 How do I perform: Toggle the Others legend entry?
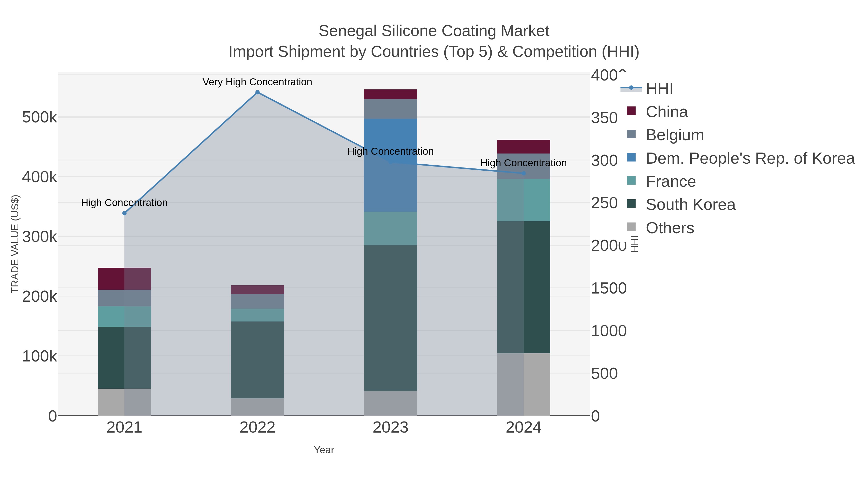[x=660, y=228]
